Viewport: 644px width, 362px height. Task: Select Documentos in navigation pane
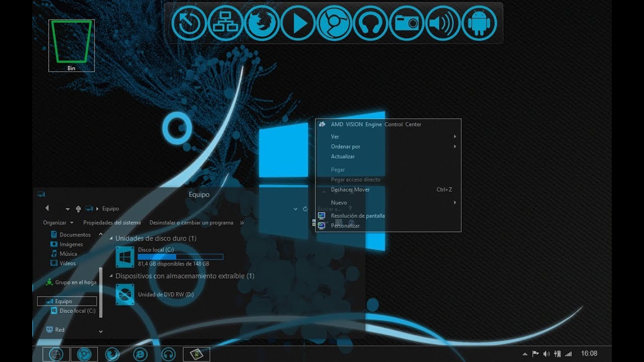pyautogui.click(x=71, y=235)
